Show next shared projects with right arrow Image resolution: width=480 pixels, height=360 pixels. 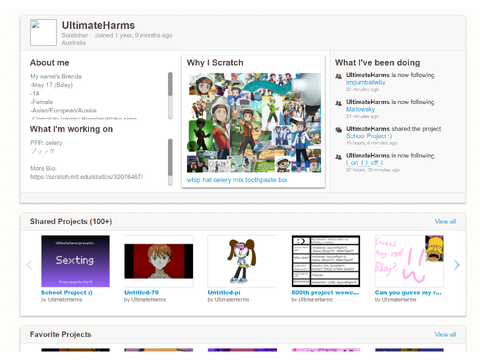coord(457,265)
